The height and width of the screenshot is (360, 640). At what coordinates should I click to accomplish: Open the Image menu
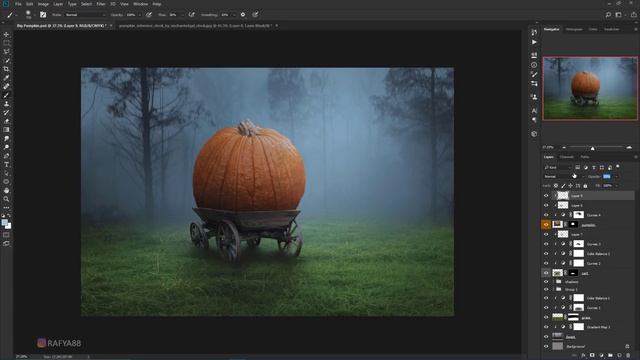coord(43,4)
